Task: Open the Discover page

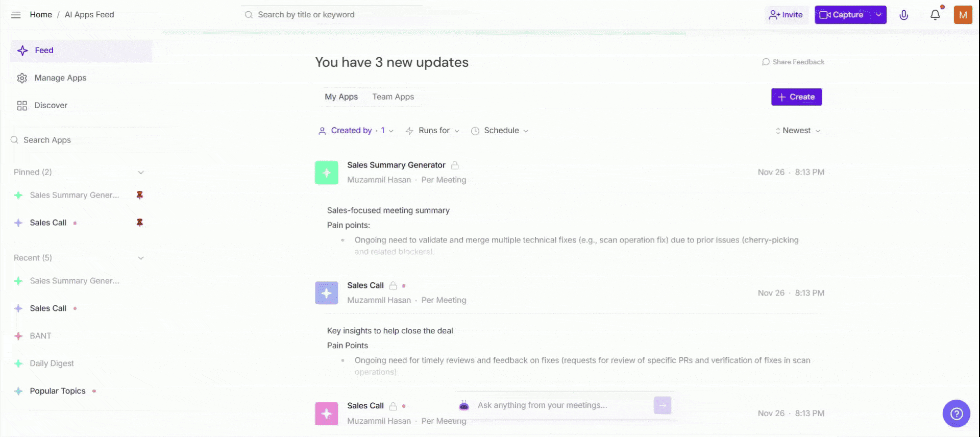Action: click(51, 105)
